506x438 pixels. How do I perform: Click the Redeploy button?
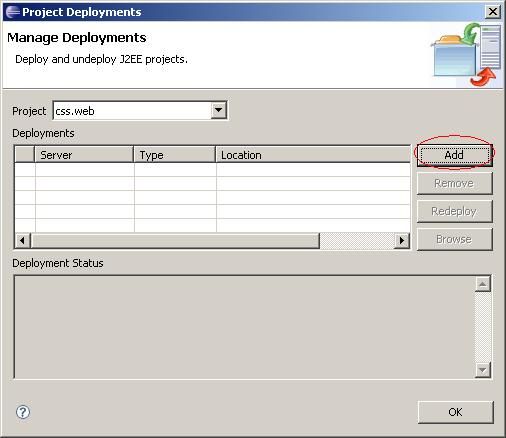click(455, 211)
